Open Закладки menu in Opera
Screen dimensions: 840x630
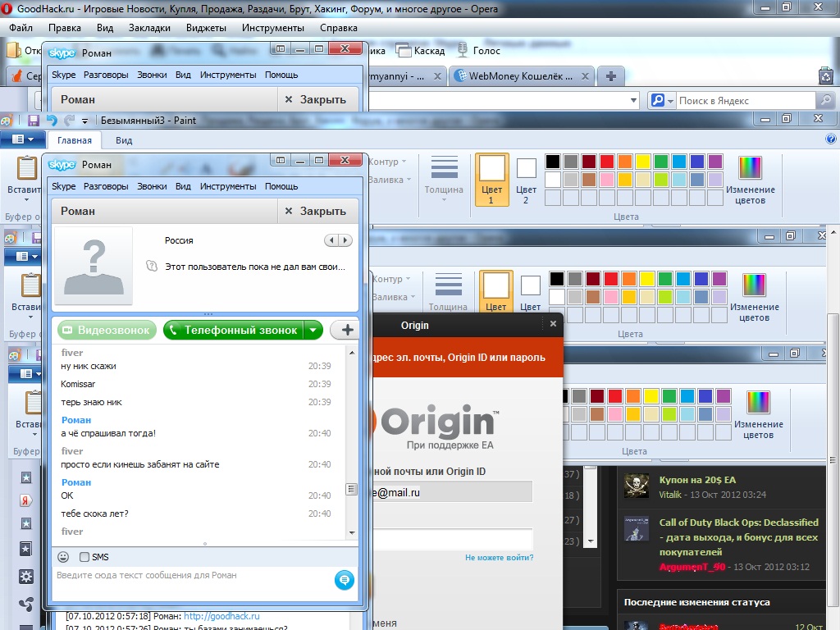tap(149, 28)
